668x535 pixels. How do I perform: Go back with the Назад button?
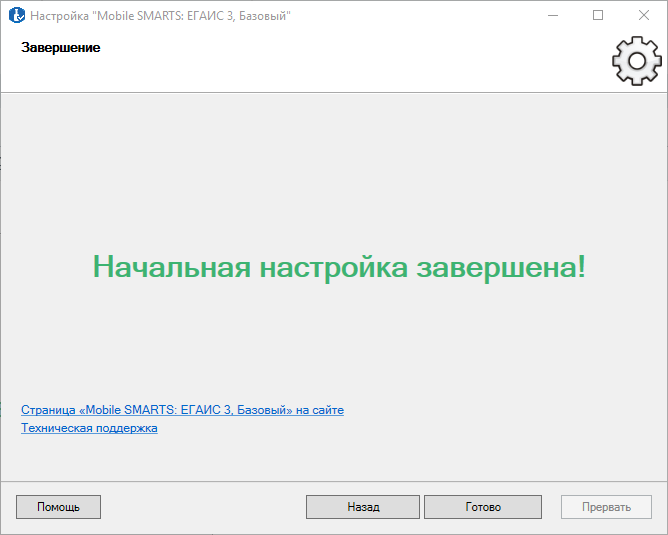[363, 507]
